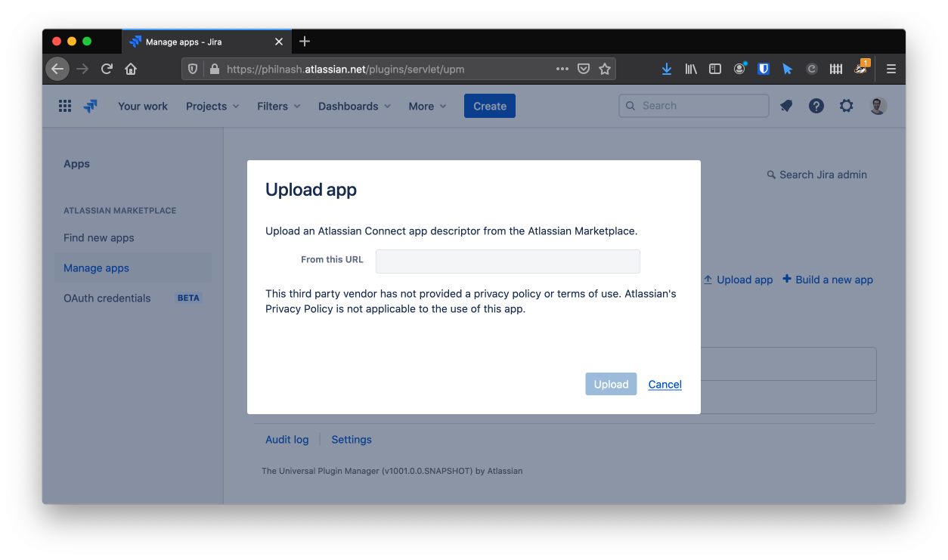The width and height of the screenshot is (948, 560).
Task: Open the Settings link below apps list
Action: (x=352, y=439)
